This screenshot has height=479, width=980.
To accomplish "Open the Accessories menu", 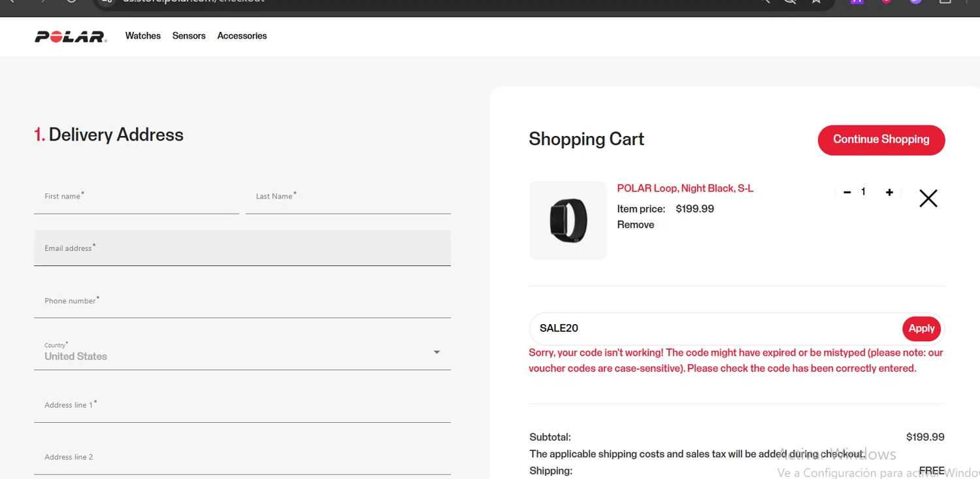I will click(242, 36).
